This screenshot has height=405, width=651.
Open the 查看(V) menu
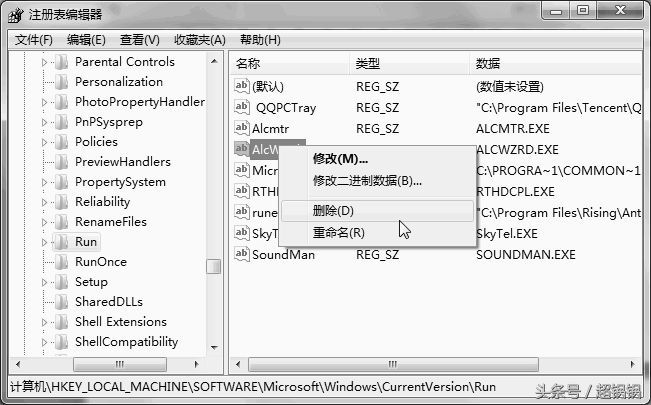(140, 40)
